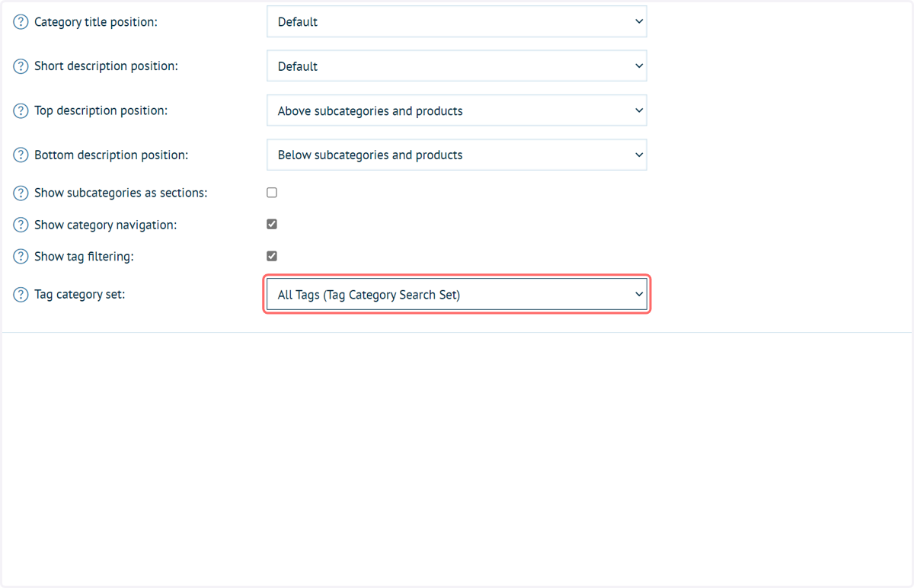The width and height of the screenshot is (914, 588).
Task: Open help for Show category navigation
Action: (x=21, y=225)
